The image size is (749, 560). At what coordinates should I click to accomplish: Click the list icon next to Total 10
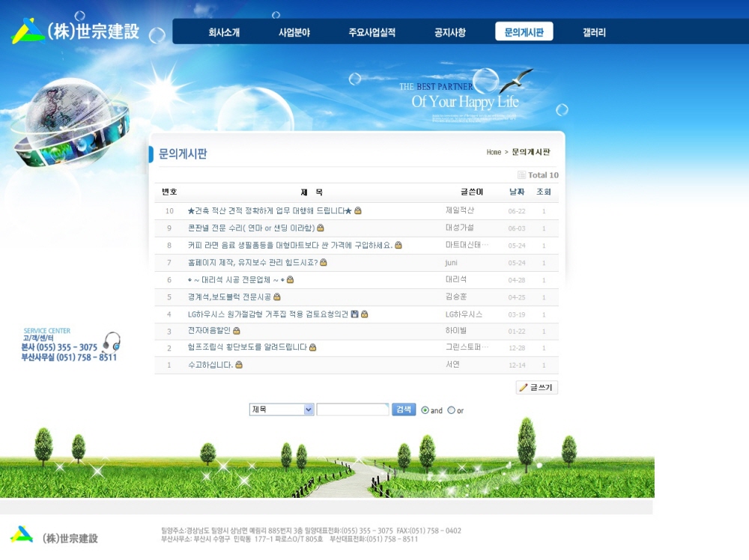pyautogui.click(x=521, y=175)
